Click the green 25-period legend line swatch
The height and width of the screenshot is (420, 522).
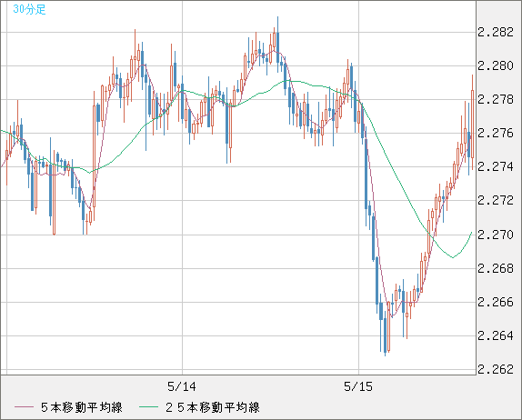(148, 407)
